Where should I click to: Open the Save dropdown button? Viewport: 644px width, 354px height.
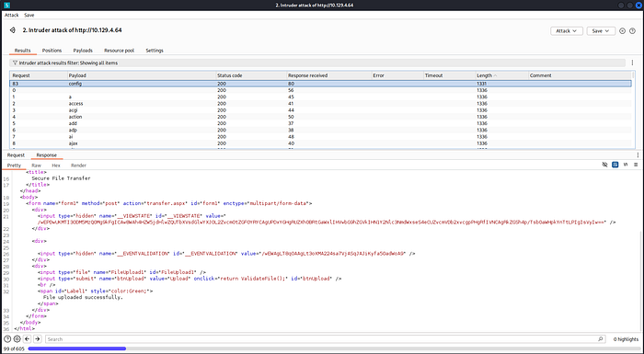tap(601, 30)
